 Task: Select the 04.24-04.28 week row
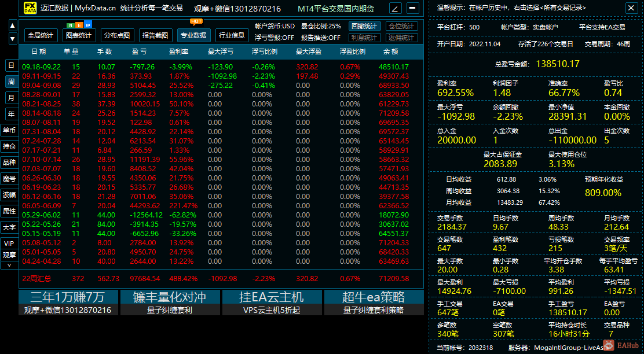(221, 261)
